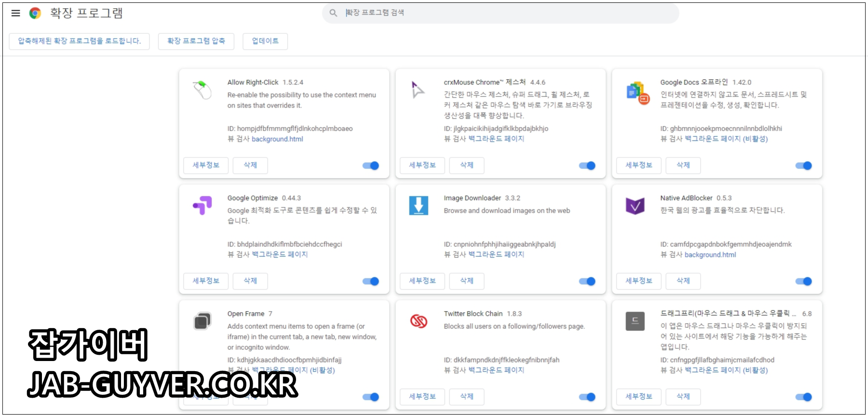Click the Open Frame stacked squares icon
The height and width of the screenshot is (417, 868).
pos(203,321)
